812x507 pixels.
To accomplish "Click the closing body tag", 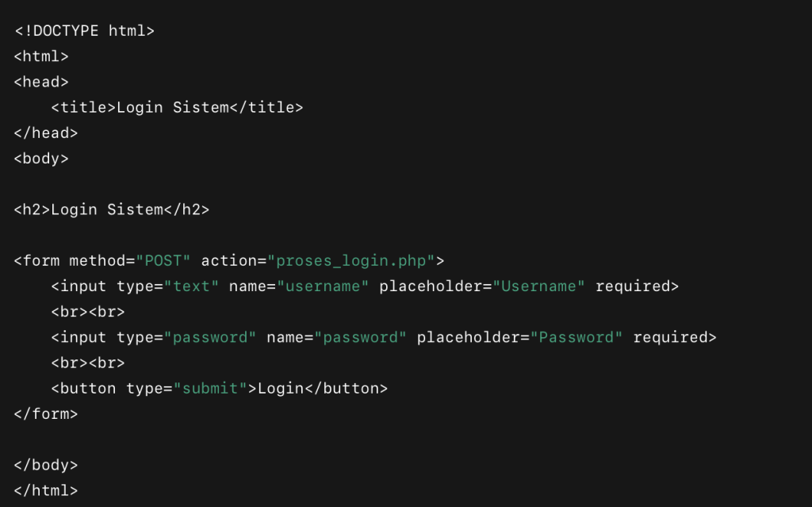I will [46, 465].
